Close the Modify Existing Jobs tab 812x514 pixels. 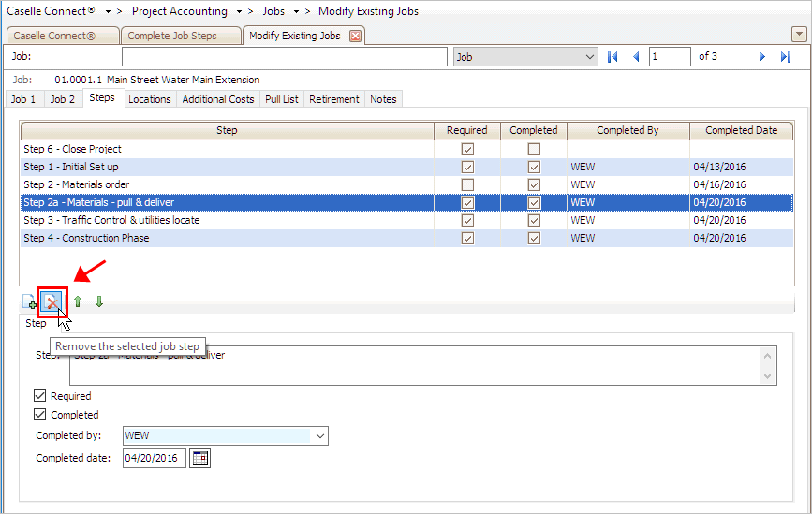click(x=355, y=36)
